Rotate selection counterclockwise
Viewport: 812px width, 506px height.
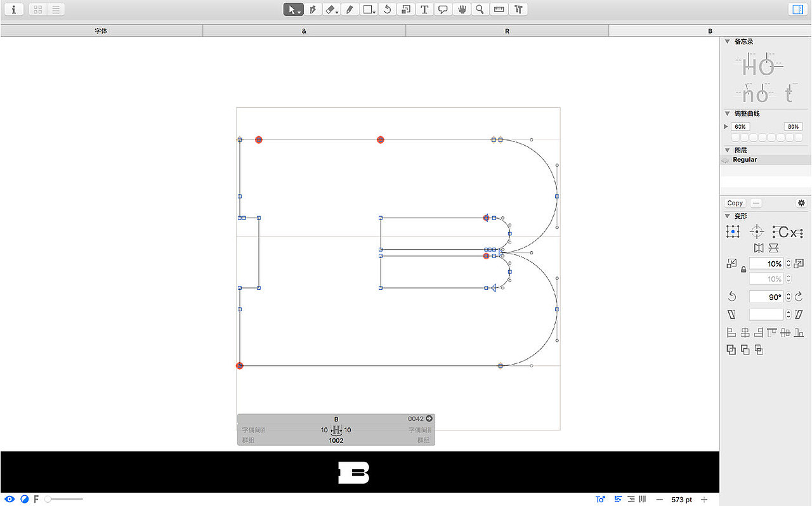(732, 297)
